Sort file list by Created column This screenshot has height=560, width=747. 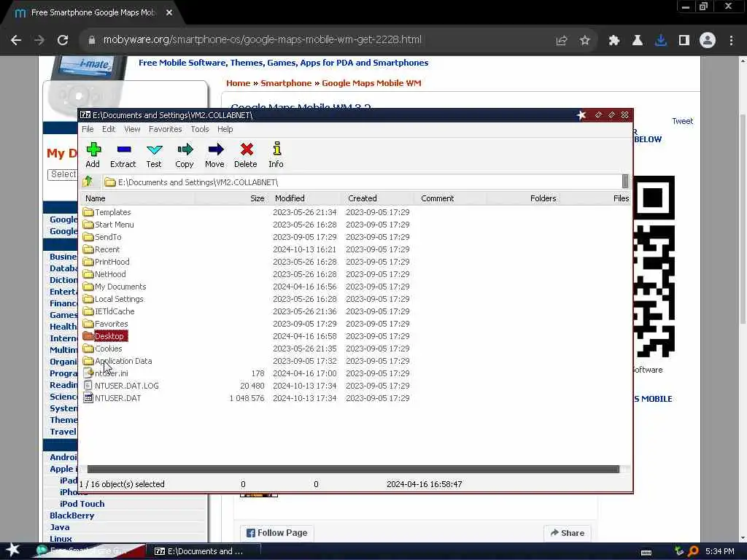coord(377,198)
